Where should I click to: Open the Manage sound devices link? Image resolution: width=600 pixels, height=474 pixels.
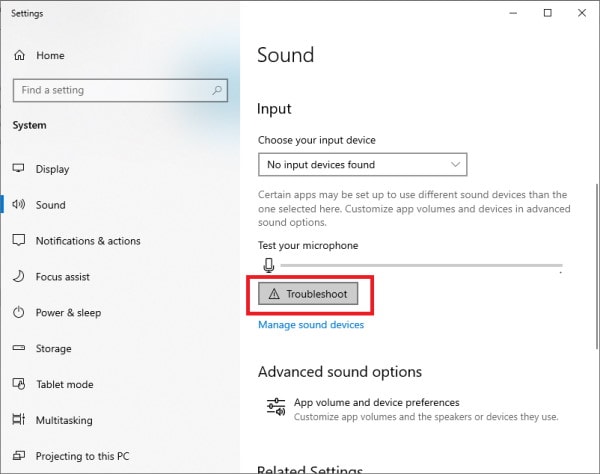pos(311,325)
